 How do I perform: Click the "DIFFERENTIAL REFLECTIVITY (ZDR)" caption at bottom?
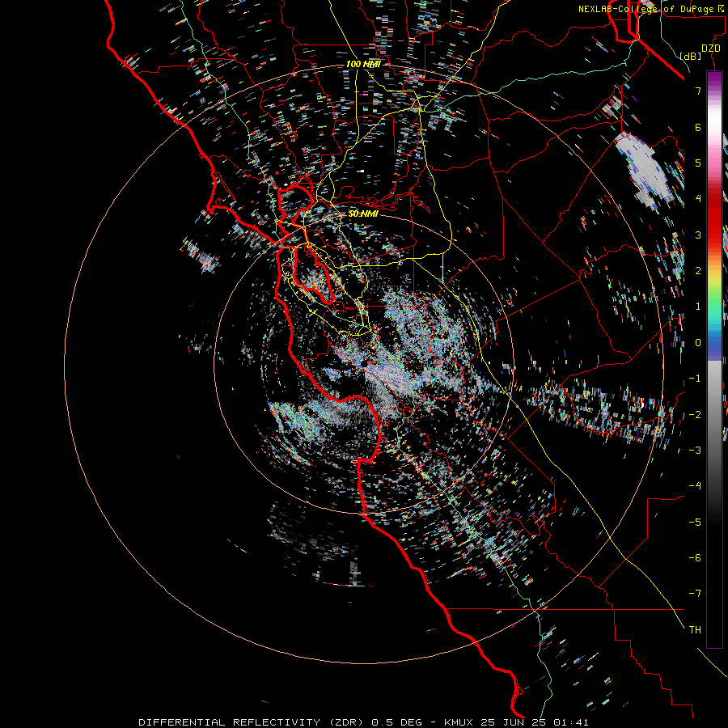click(x=252, y=722)
